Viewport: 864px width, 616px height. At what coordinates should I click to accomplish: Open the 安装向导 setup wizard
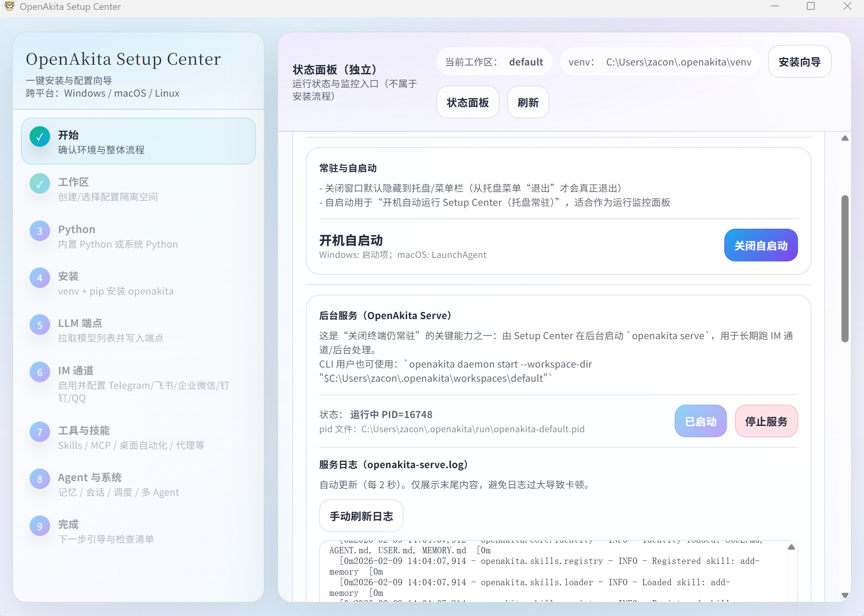pyautogui.click(x=799, y=62)
